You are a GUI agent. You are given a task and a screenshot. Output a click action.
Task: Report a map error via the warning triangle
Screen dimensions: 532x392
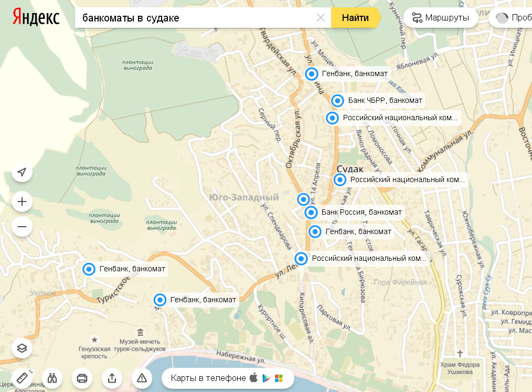142,378
